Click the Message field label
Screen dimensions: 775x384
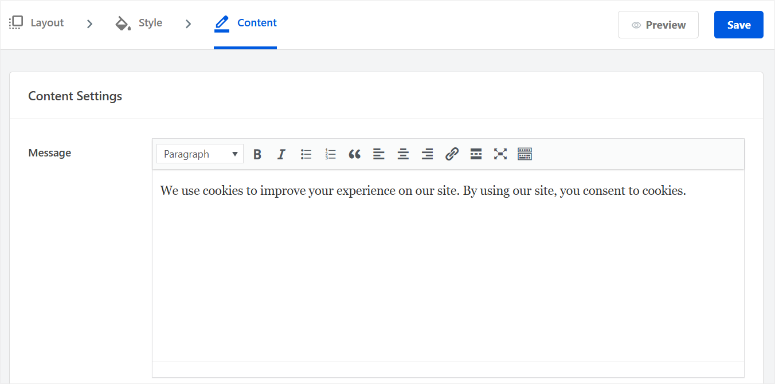click(49, 153)
